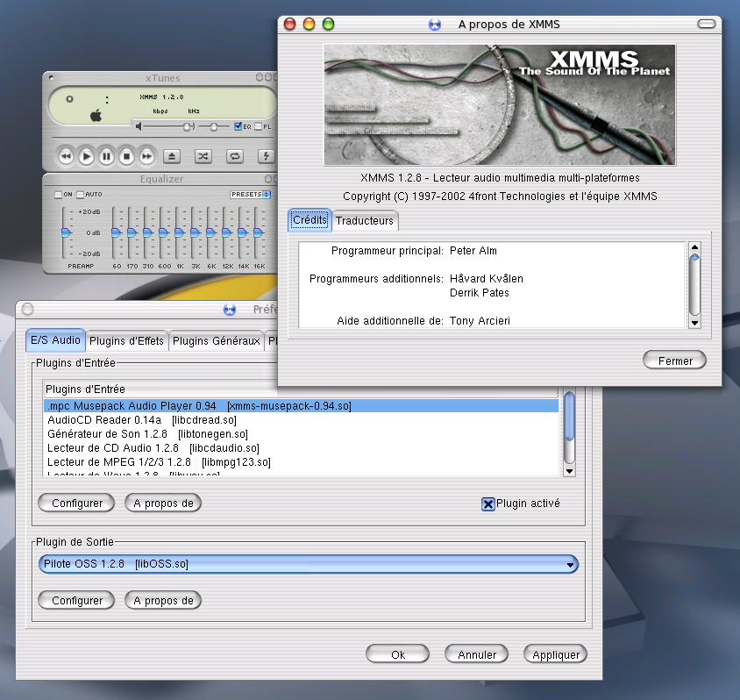Enable the equalizer ON checkbox

point(59,195)
